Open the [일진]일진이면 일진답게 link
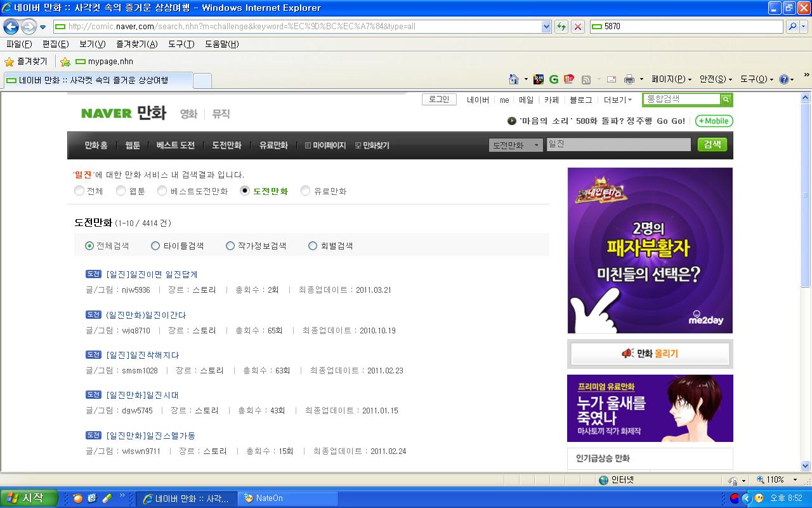The image size is (812, 508). [x=152, y=274]
